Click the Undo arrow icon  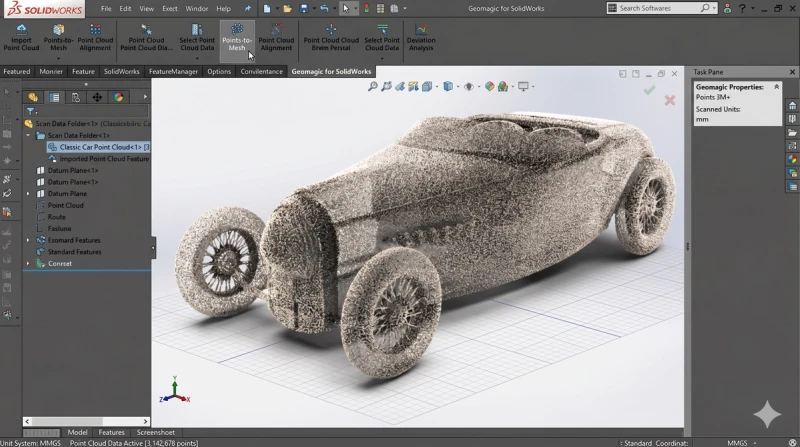(324, 8)
